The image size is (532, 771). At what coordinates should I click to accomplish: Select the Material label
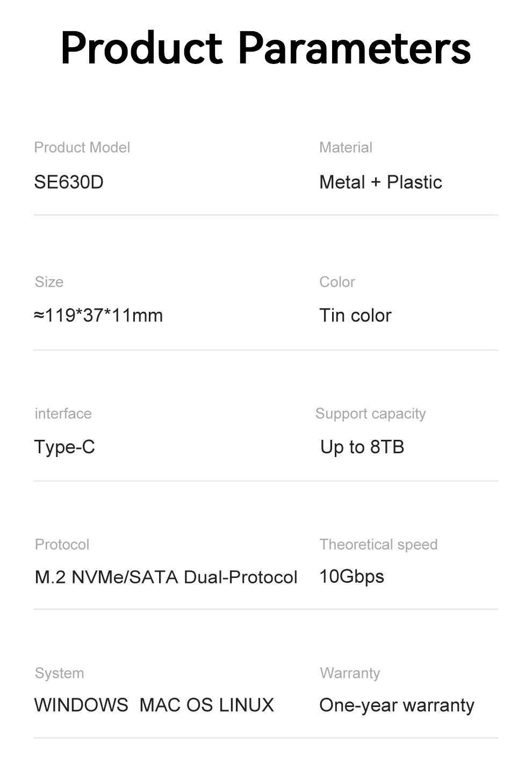click(346, 147)
